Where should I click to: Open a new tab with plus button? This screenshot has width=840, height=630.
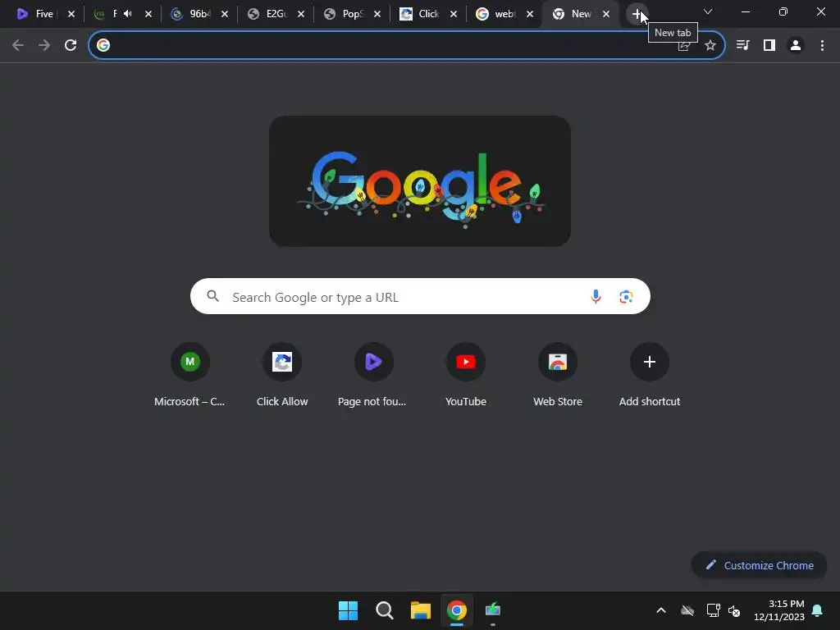coord(637,15)
